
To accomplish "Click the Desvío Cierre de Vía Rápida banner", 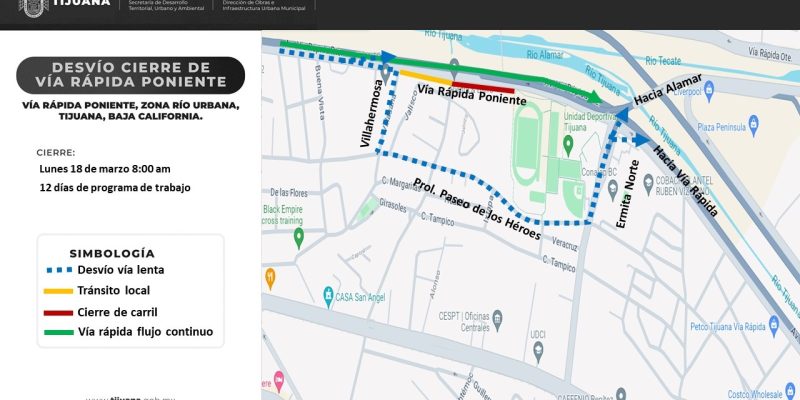I will click(x=131, y=75).
